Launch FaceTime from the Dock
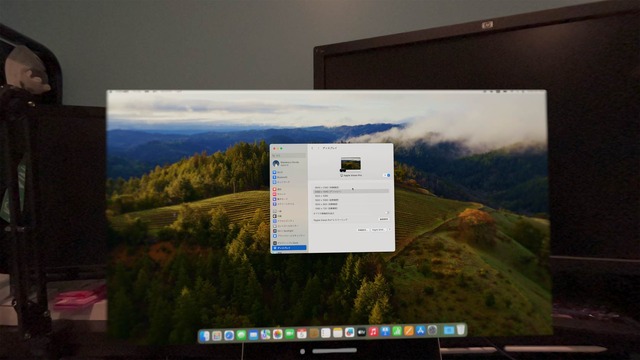 [290, 334]
